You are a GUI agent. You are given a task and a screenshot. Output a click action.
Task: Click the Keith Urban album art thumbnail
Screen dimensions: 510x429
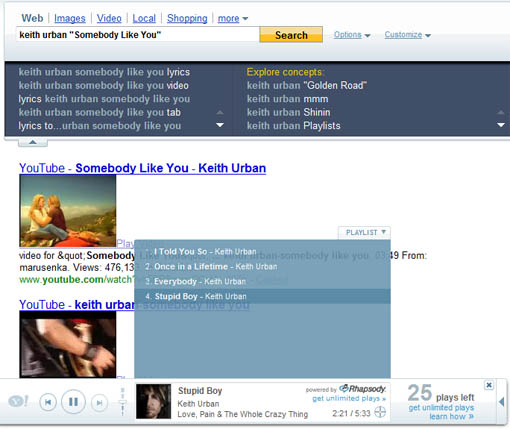[153, 401]
